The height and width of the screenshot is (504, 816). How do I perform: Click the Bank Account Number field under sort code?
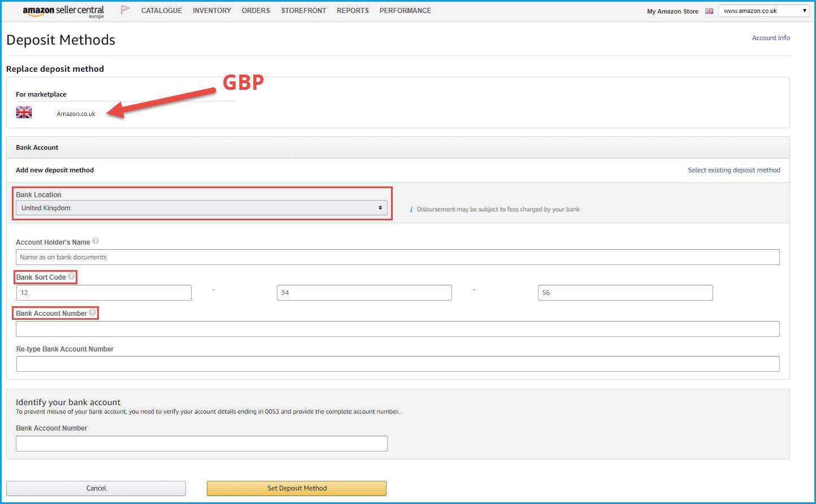coord(398,329)
